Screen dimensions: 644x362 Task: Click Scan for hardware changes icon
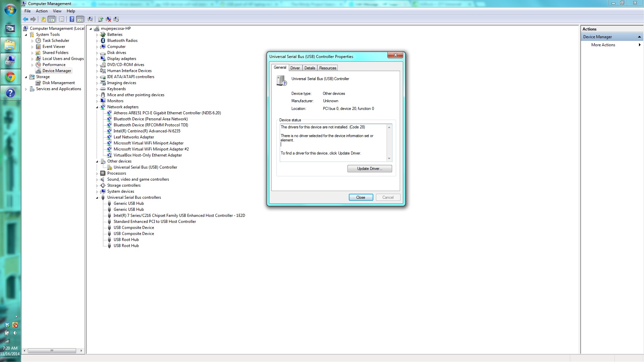coord(90,19)
